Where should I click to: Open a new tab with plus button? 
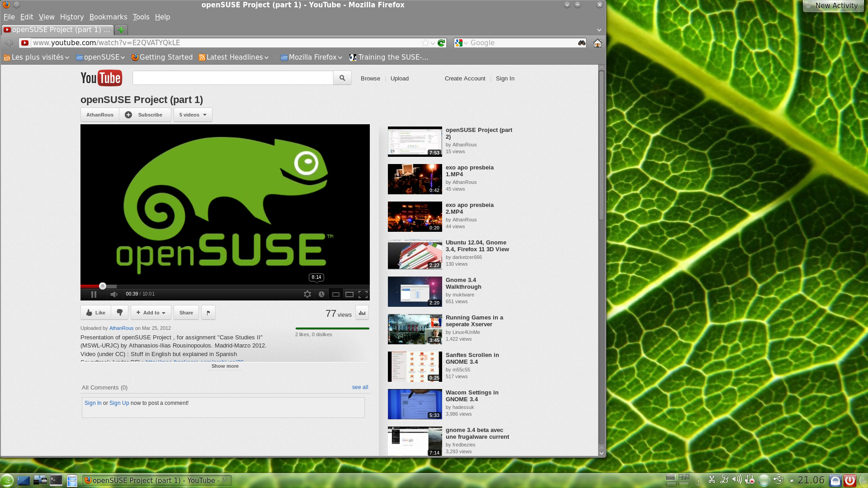[121, 30]
